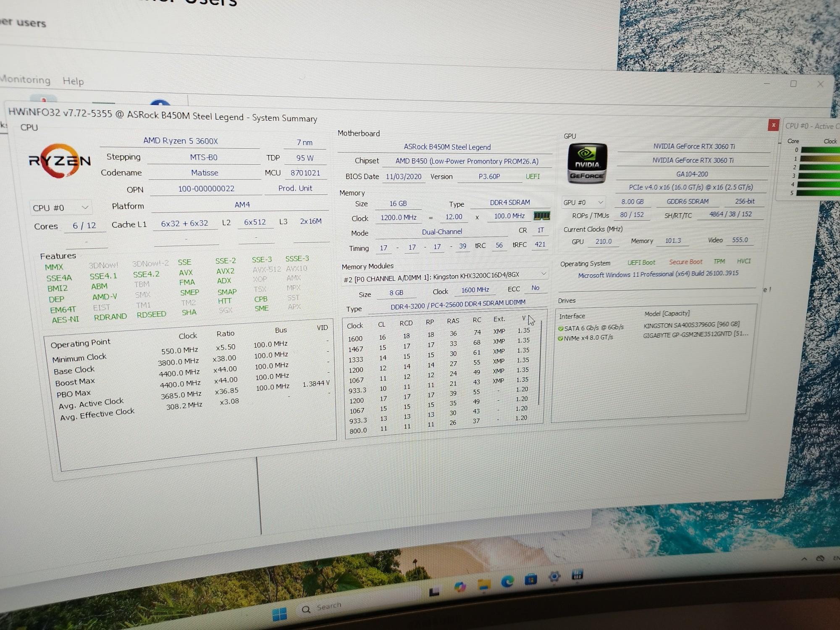840x630 pixels.
Task: Click the tRFC value '421'
Action: click(x=540, y=244)
